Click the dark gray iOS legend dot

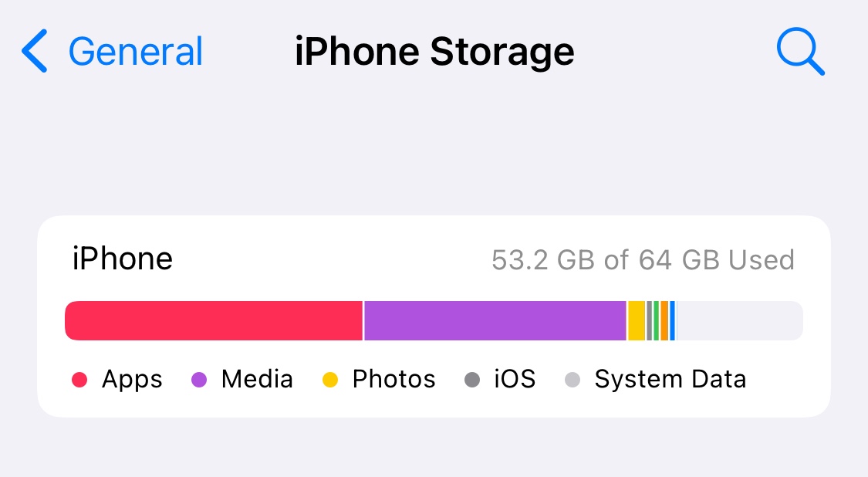(472, 380)
